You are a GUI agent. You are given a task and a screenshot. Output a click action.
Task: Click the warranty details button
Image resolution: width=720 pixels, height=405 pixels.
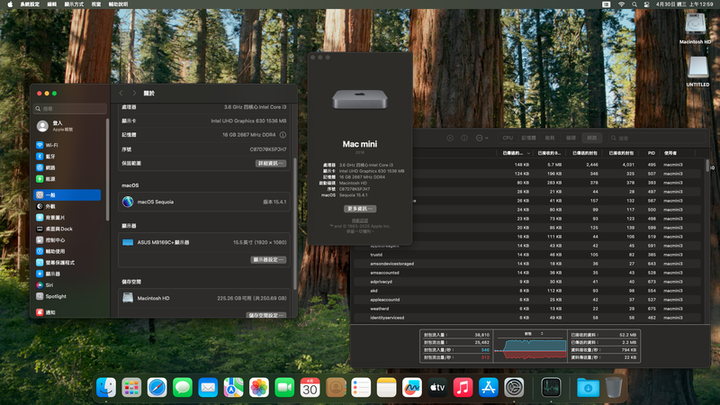[x=270, y=163]
